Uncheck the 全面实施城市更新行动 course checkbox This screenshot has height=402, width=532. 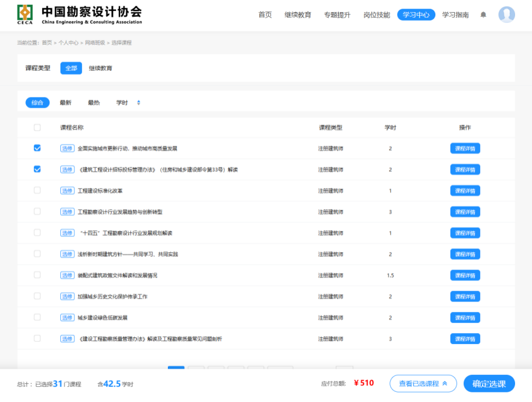tap(37, 148)
